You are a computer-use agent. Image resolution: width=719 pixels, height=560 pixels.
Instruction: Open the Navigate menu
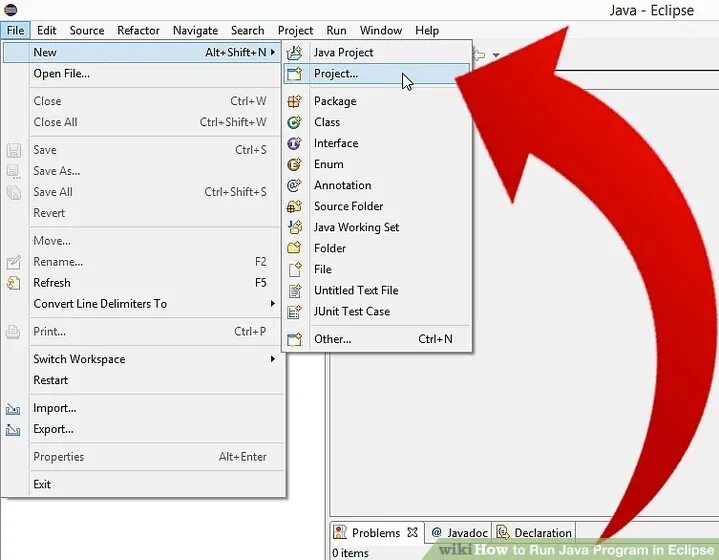pyautogui.click(x=195, y=30)
